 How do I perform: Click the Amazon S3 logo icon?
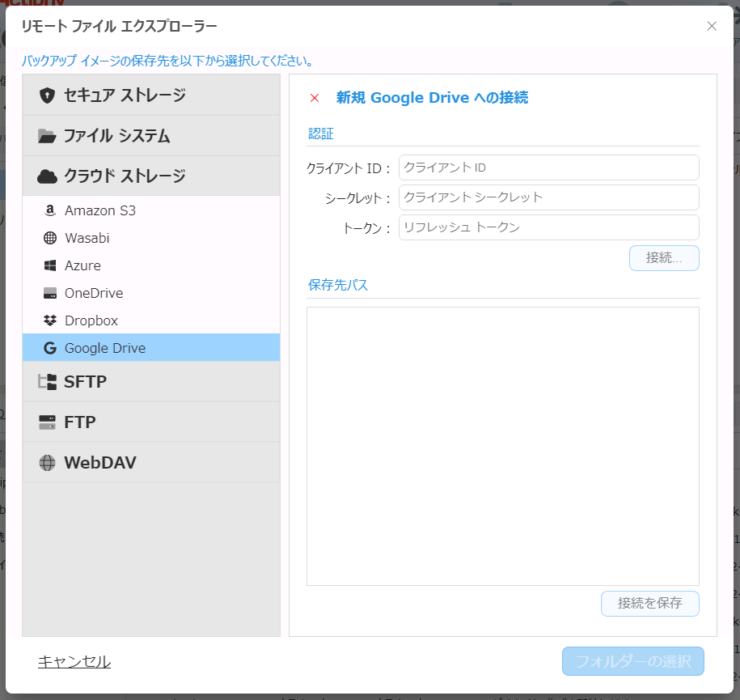pyautogui.click(x=50, y=210)
